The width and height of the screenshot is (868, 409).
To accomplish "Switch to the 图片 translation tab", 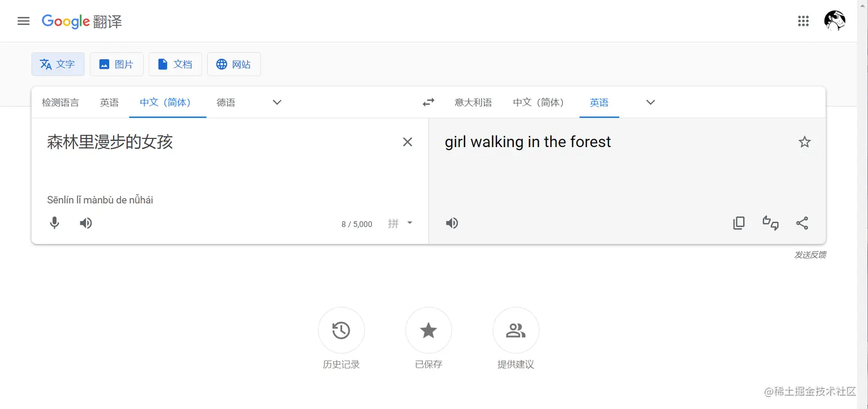I will click(x=117, y=64).
